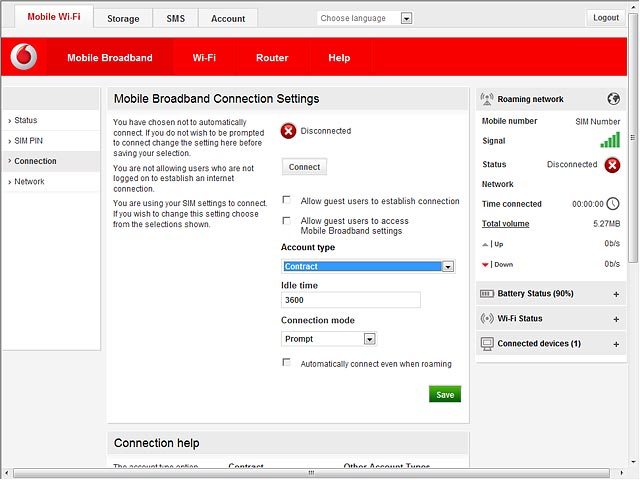Tick Allow guest users to access settings
This screenshot has height=480, width=640.
pos(287,221)
